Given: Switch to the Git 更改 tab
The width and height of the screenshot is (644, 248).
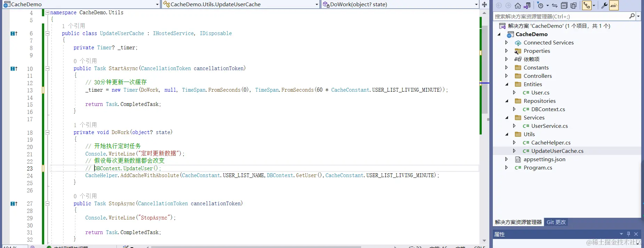Looking at the screenshot, I should pyautogui.click(x=556, y=222).
